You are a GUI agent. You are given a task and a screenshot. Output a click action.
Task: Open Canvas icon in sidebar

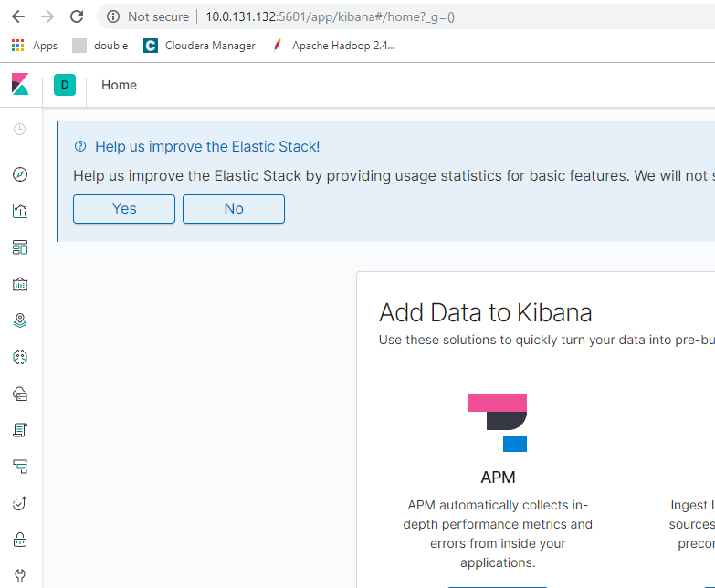(20, 284)
